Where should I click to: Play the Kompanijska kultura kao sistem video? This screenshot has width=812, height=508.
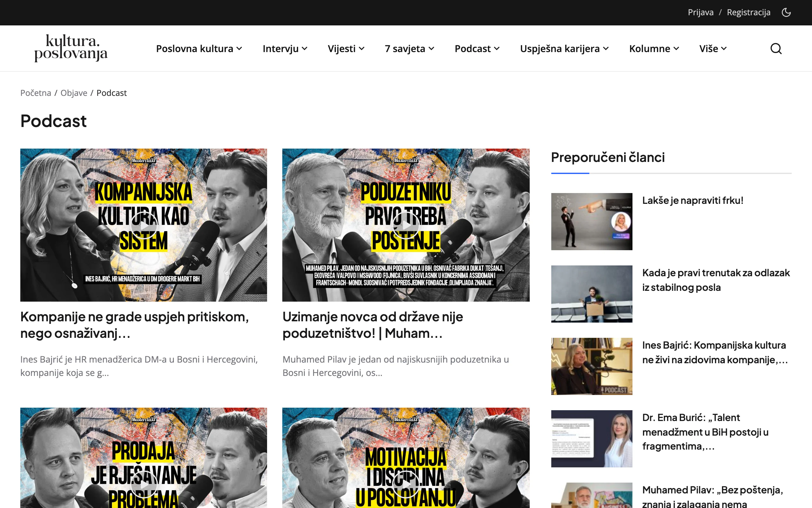[x=144, y=225]
